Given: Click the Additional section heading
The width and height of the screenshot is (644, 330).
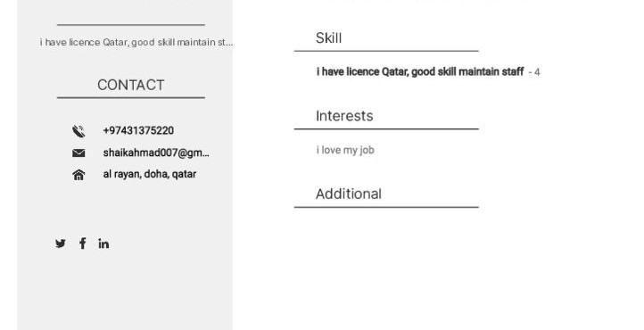Looking at the screenshot, I should (x=348, y=194).
